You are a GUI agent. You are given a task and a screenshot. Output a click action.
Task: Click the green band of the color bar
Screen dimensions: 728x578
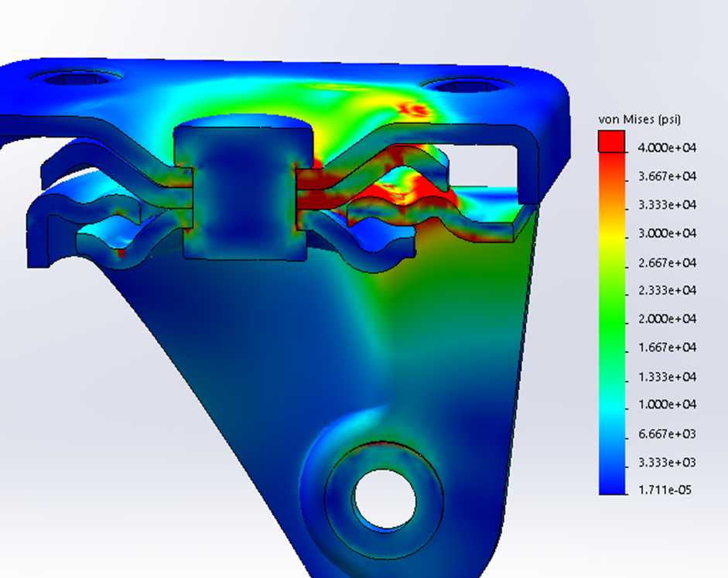(x=611, y=320)
